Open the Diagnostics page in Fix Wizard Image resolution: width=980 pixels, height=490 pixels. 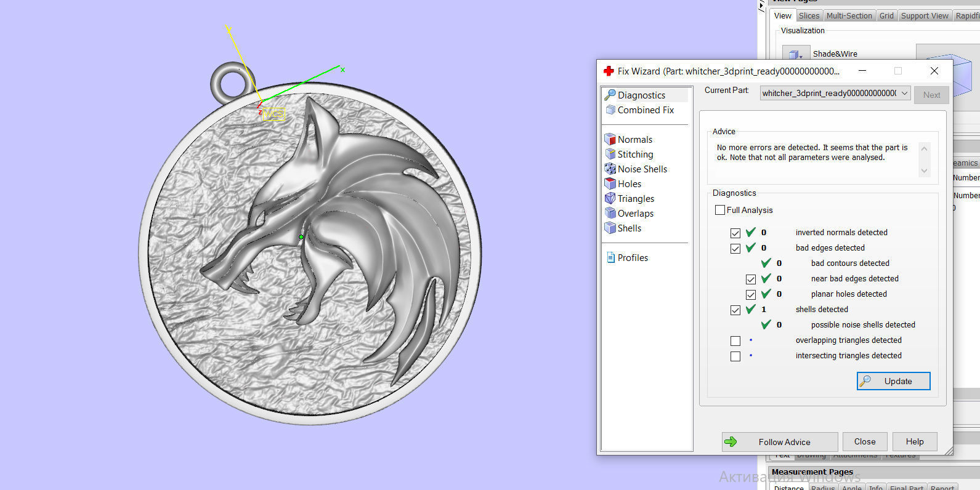point(641,95)
